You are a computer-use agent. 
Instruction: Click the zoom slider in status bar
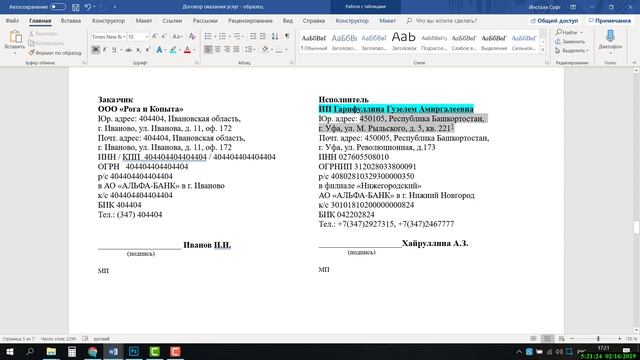pos(598,339)
